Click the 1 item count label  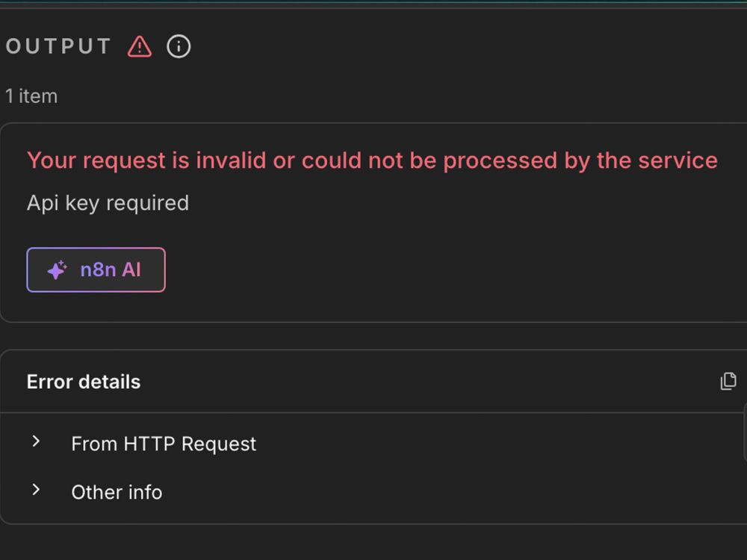point(31,96)
